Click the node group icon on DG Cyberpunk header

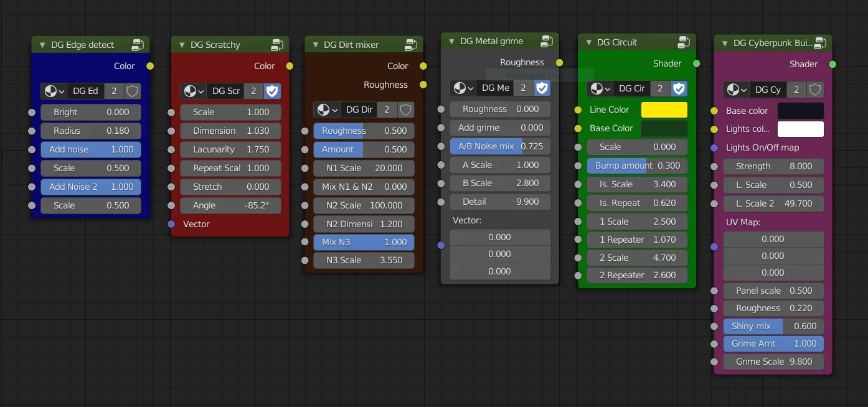[x=821, y=44]
